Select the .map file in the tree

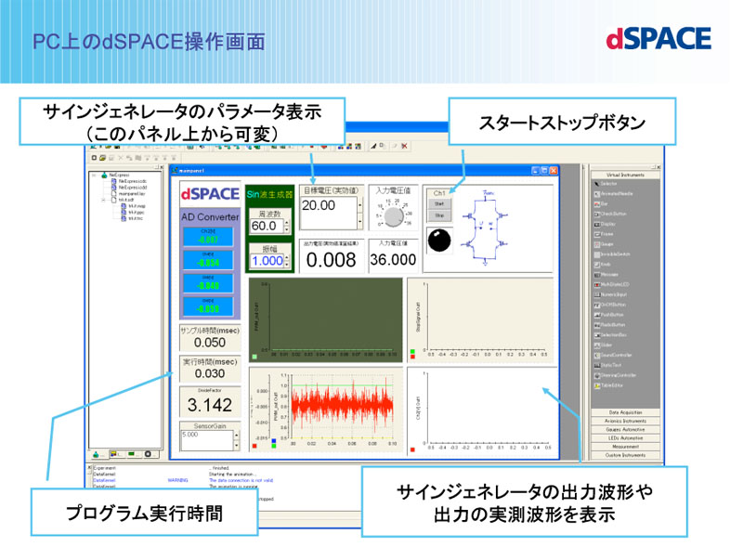pos(133,206)
